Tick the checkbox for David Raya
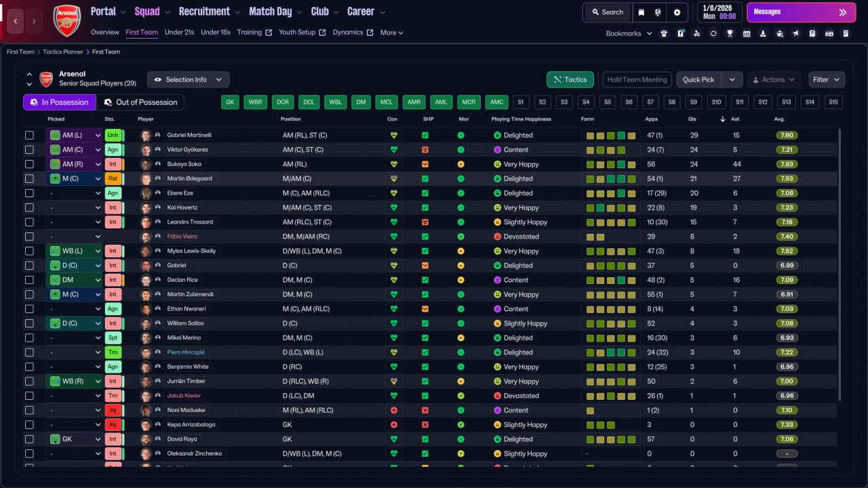The width and height of the screenshot is (868, 488). 29,439
